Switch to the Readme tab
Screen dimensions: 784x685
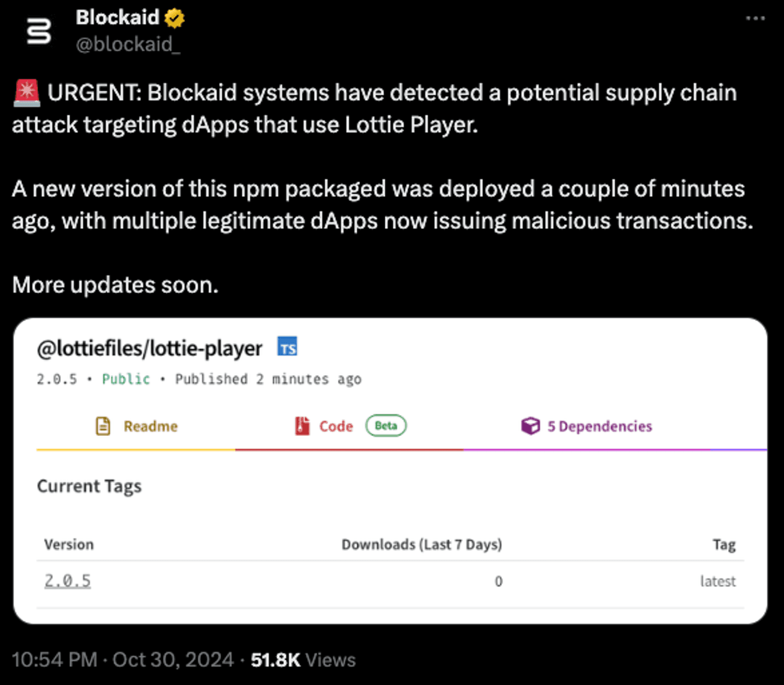pos(136,426)
